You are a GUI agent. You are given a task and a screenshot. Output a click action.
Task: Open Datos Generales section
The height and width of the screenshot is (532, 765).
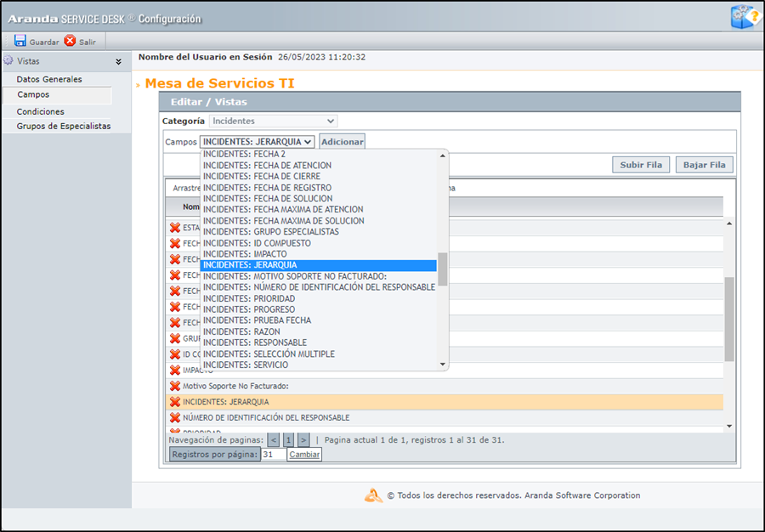point(49,79)
